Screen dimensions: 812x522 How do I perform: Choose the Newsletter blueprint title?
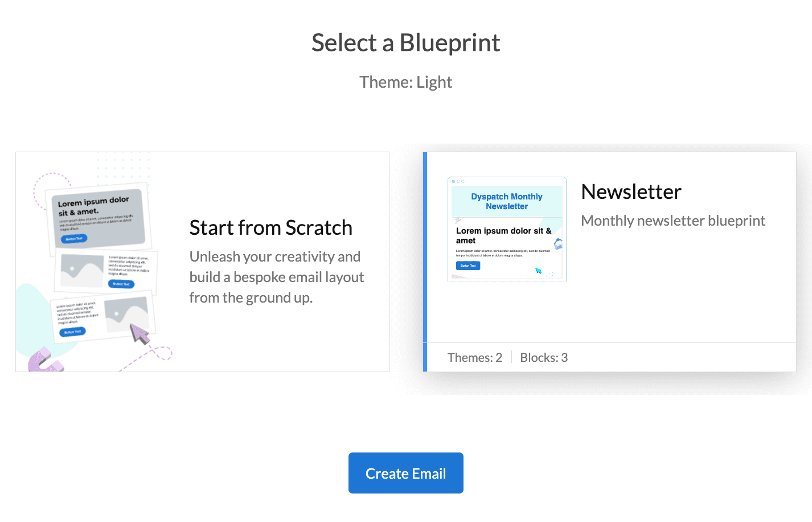[x=631, y=192]
